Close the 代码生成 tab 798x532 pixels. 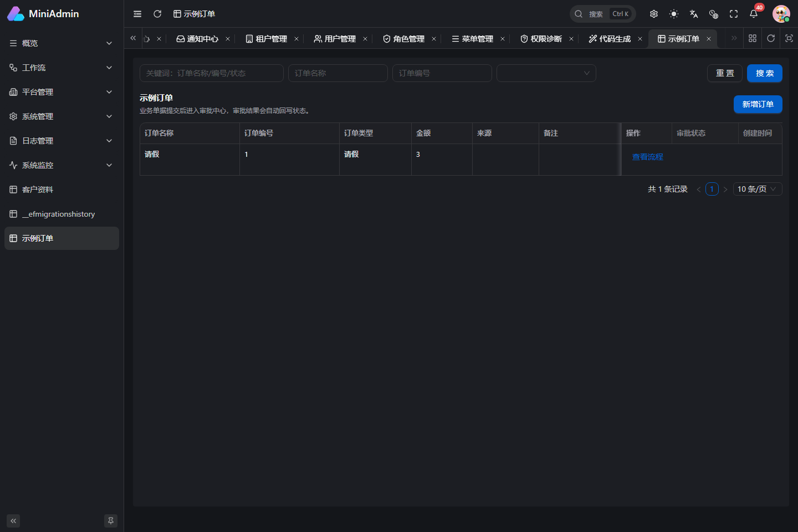tap(640, 39)
